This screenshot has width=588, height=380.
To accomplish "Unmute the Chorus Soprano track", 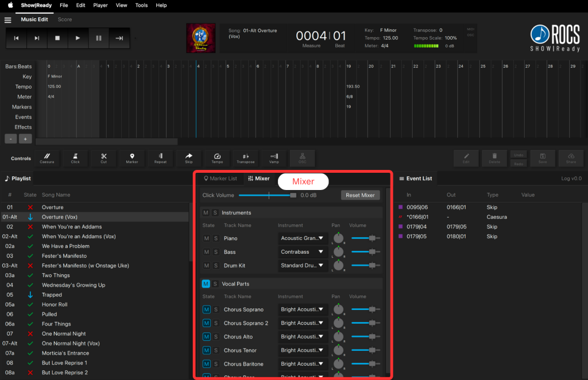I will click(207, 309).
